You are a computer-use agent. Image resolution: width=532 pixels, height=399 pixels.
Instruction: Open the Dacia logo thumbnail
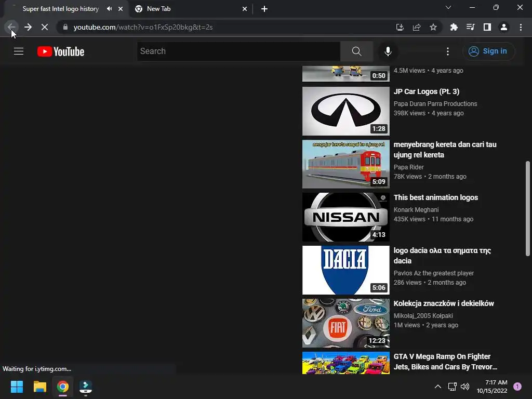345,270
